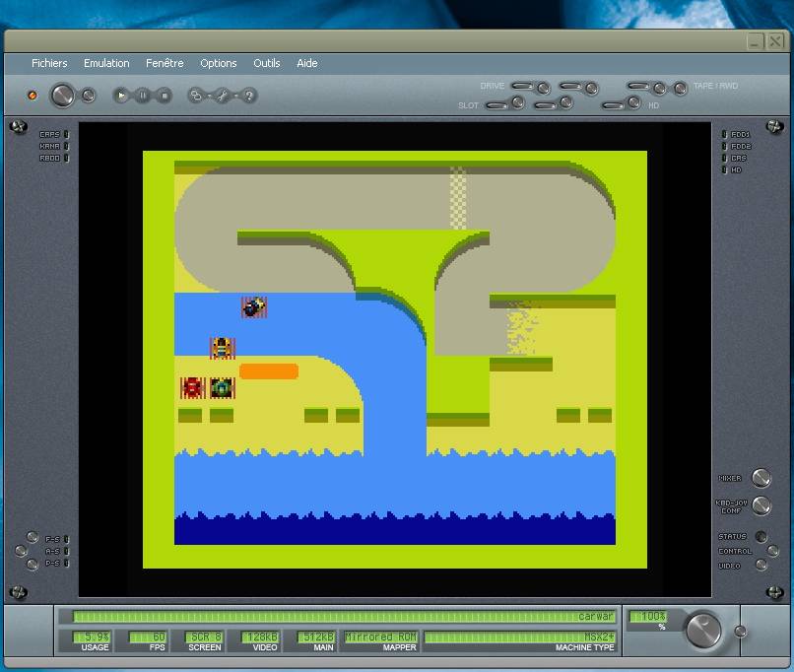Click the orange bar in the game screen
794x672 pixels.
pyautogui.click(x=269, y=371)
